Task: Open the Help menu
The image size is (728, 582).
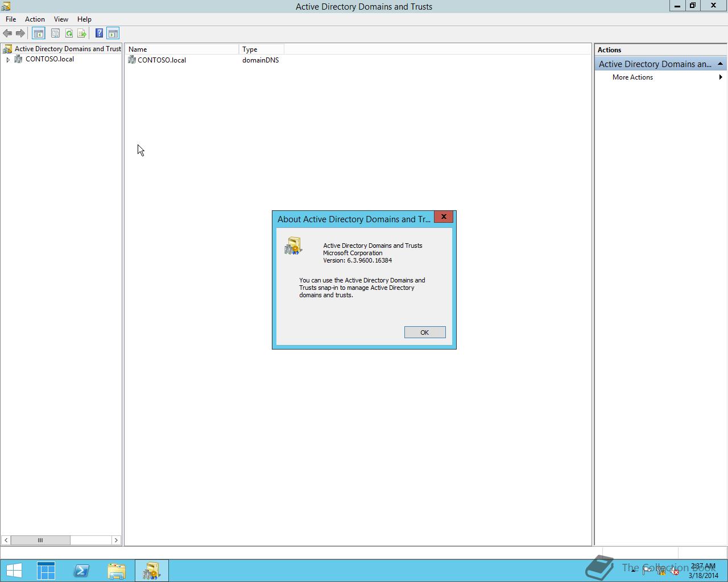Action: 84,19
